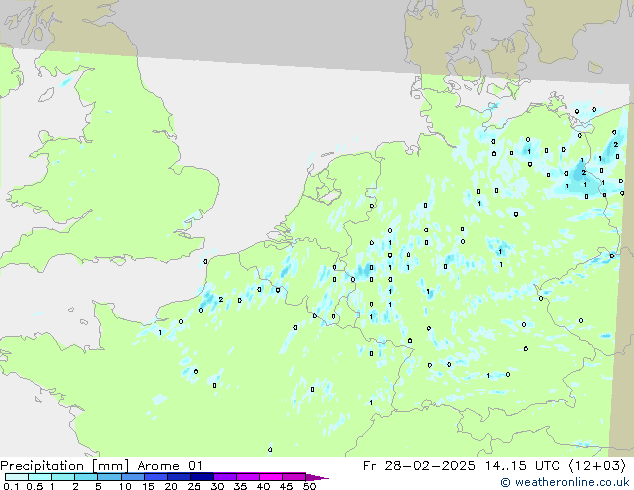Click the 0.1–0.5 mm palest legend swatch
634x490 pixels.
coord(17,477)
